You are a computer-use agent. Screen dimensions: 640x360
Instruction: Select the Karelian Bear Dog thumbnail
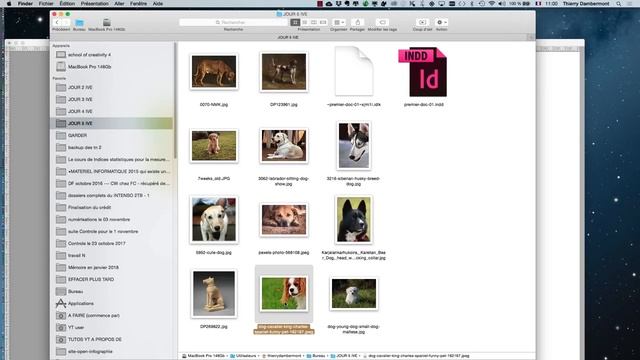[354, 220]
